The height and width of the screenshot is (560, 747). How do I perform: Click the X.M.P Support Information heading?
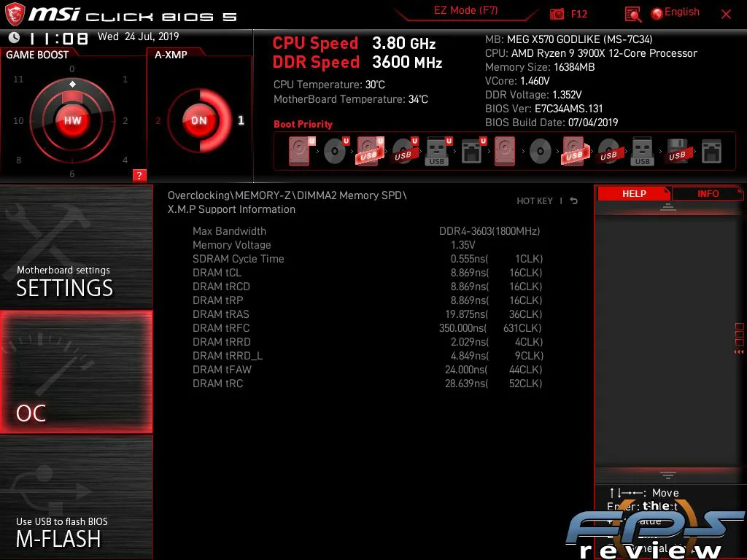click(231, 209)
